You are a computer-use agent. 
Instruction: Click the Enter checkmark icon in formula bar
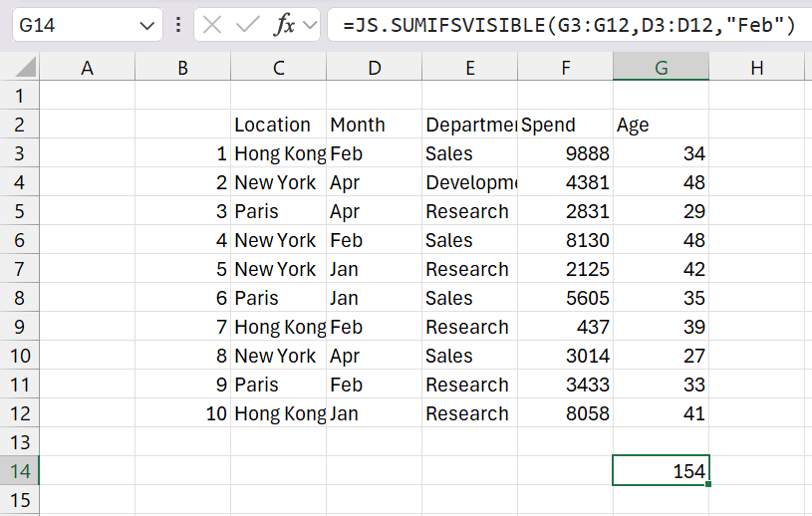click(x=247, y=25)
